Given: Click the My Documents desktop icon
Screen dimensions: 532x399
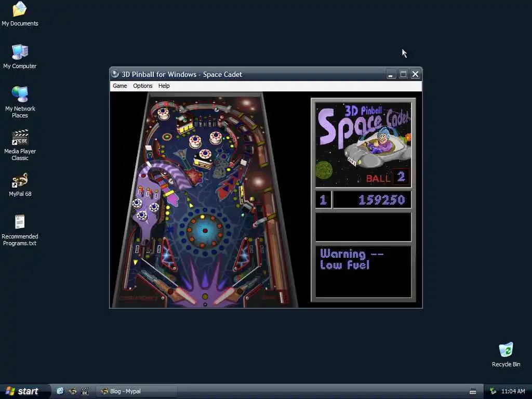Looking at the screenshot, I should [20, 14].
